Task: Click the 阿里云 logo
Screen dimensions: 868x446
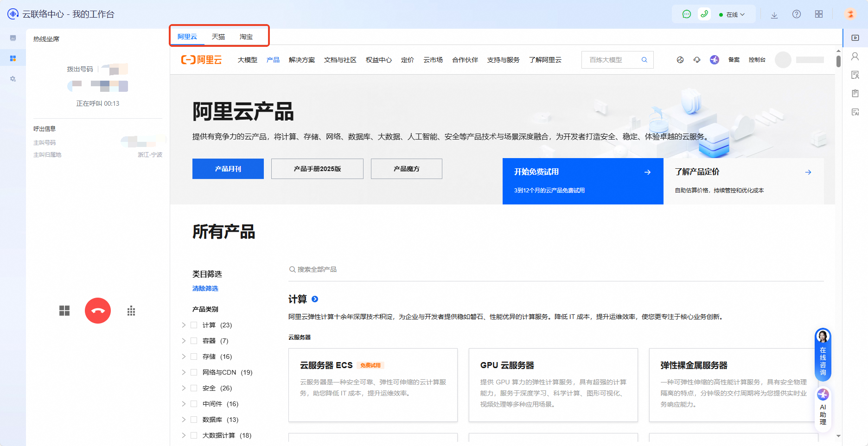Action: click(x=201, y=60)
